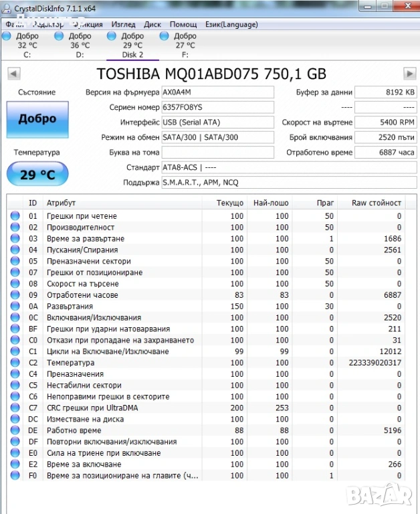The width and height of the screenshot is (420, 514).
Task: Go to next disk with right arrow
Action: [x=409, y=74]
